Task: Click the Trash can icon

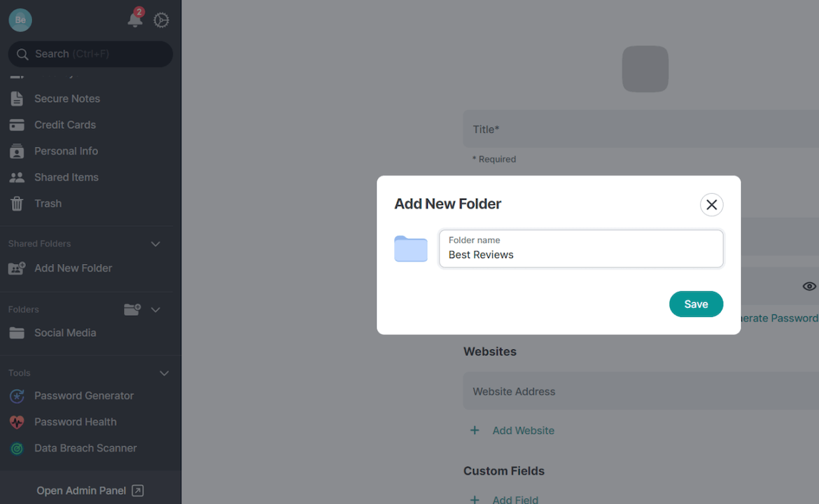Action: tap(16, 203)
